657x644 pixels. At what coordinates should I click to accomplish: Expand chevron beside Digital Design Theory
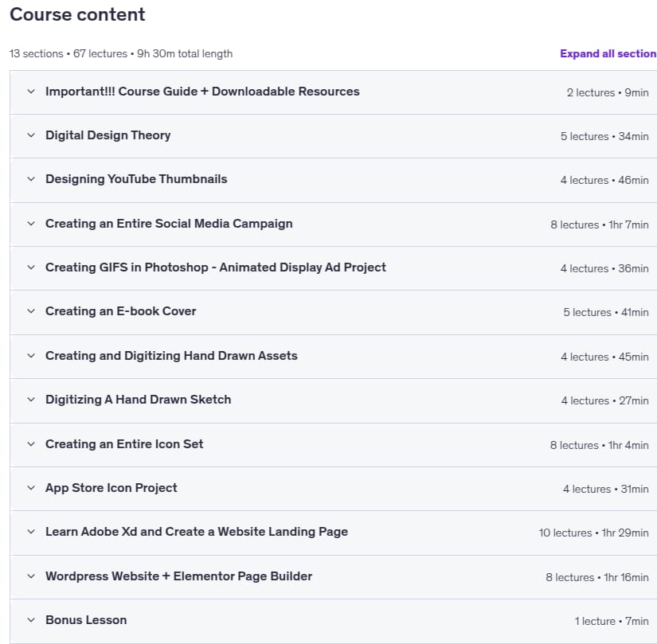pyautogui.click(x=31, y=135)
